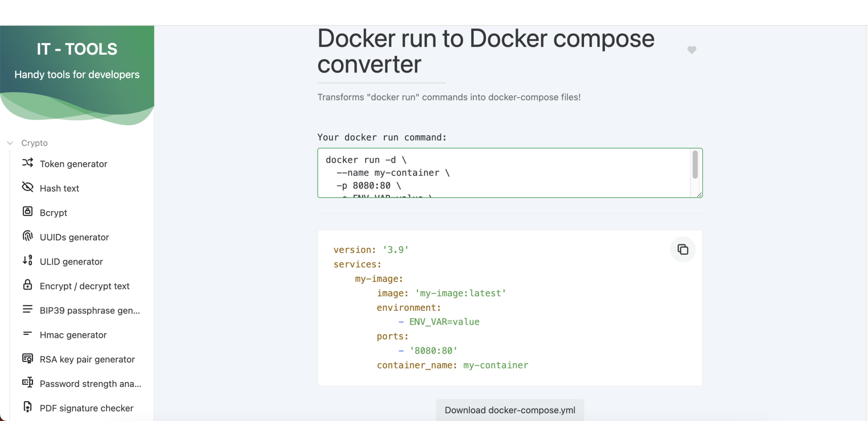Select the Token generator shuffle icon
868x421 pixels.
click(x=27, y=163)
